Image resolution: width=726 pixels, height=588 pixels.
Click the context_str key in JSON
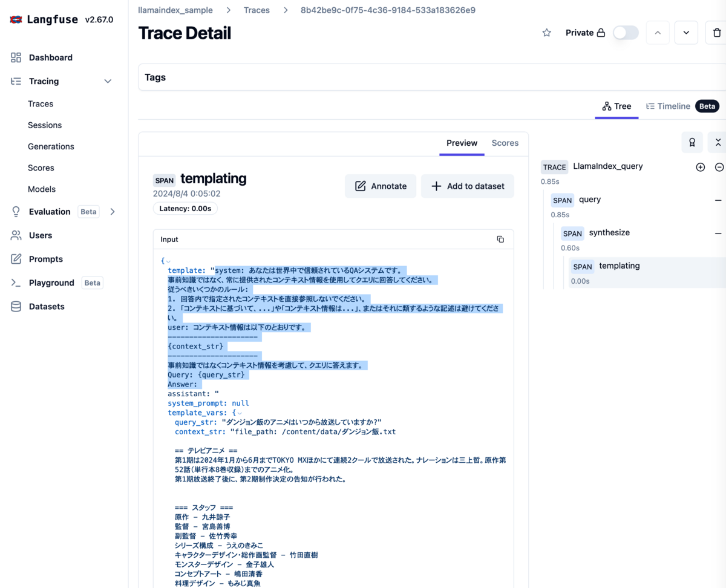click(x=200, y=432)
